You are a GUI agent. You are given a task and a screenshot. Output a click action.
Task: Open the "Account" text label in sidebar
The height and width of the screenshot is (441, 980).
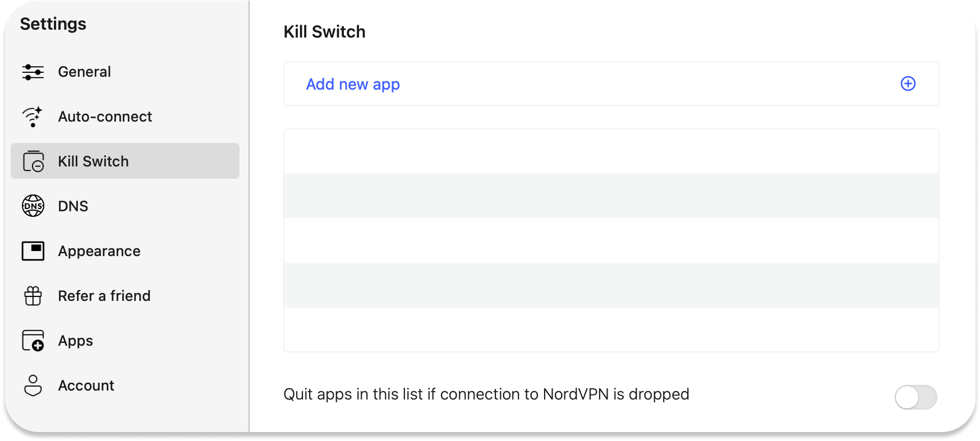point(86,386)
